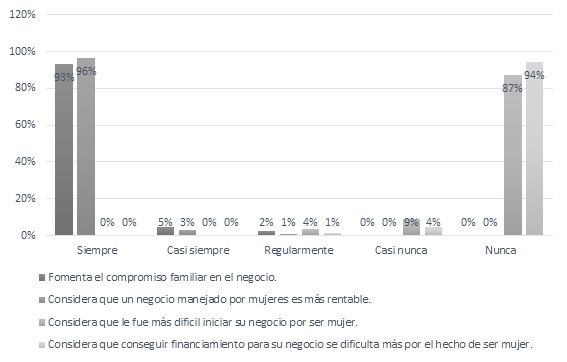567x362 pixels.
Task: Select the 96% bar under Siempre
Action: [x=86, y=147]
